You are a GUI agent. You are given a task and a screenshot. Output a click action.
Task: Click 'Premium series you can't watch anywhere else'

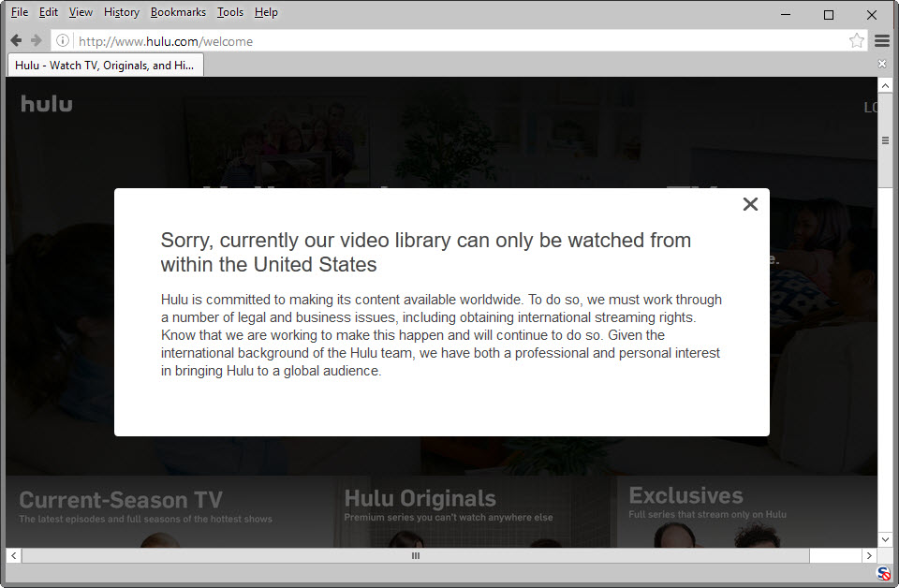[449, 518]
